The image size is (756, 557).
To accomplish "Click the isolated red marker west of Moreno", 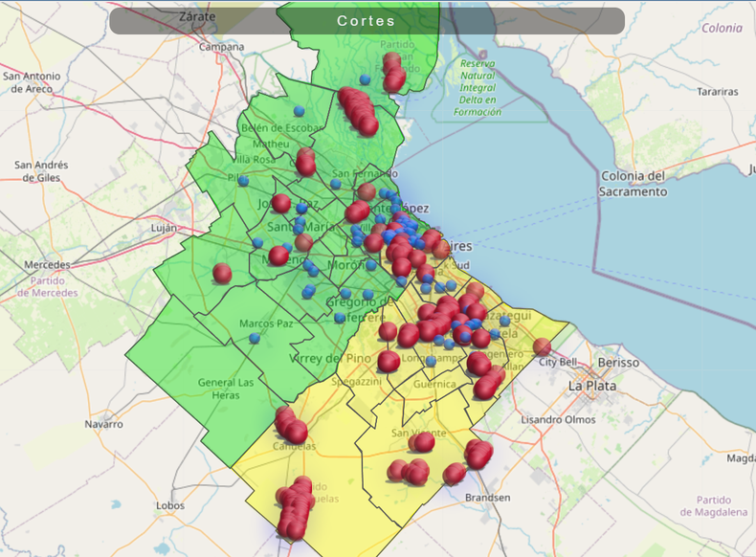I will (222, 274).
